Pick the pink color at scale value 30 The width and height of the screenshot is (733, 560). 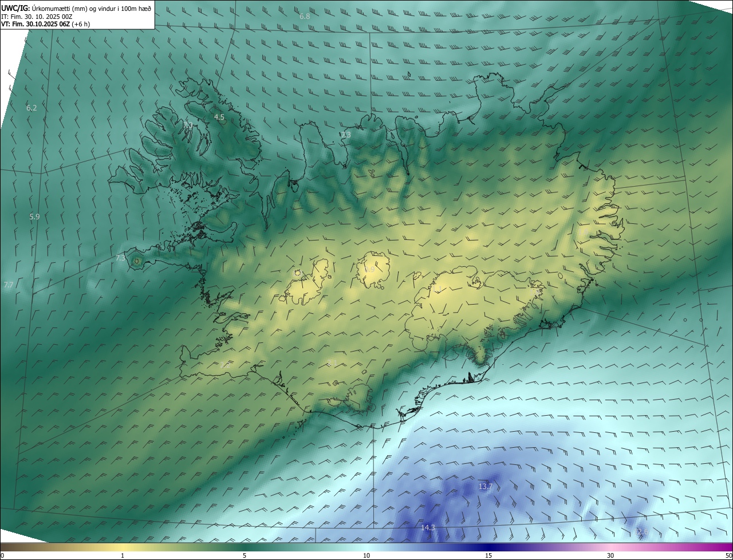click(610, 546)
